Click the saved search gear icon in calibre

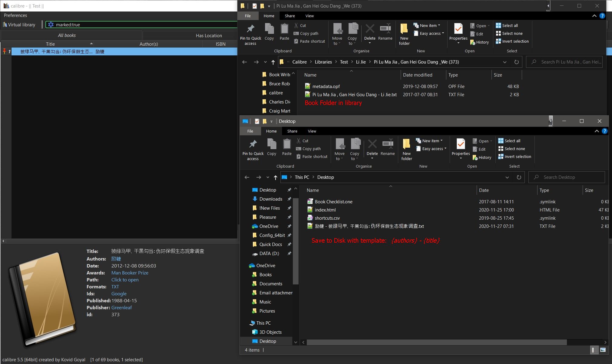pos(51,25)
